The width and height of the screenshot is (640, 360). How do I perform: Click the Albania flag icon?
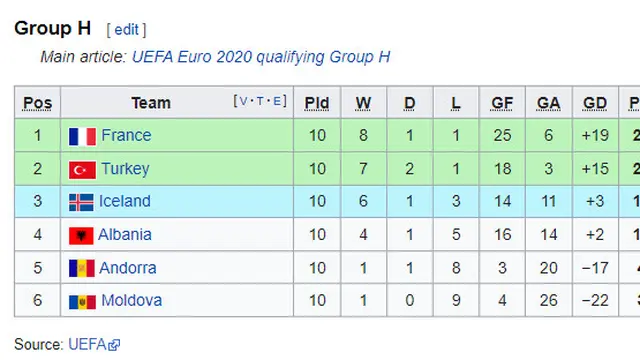[81, 236]
